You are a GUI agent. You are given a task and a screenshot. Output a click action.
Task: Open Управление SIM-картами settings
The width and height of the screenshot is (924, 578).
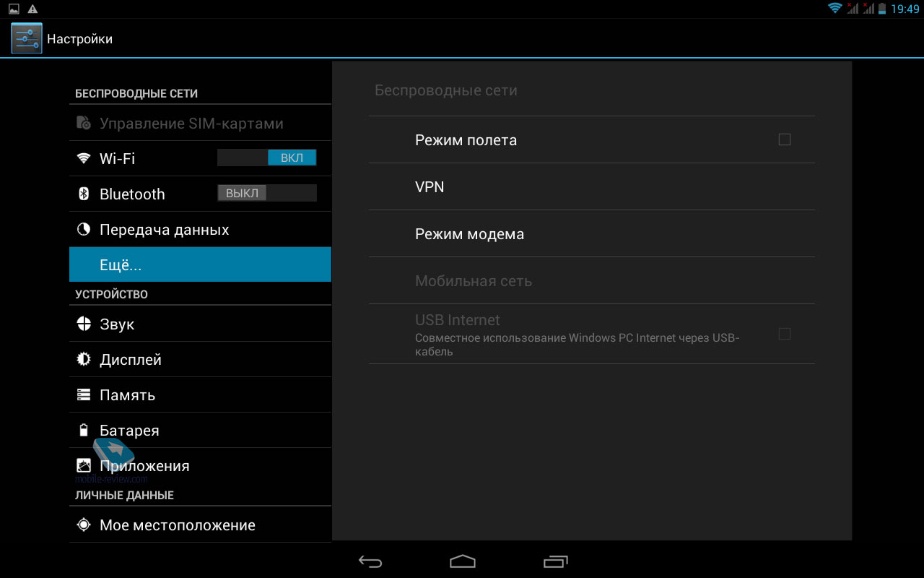tap(200, 124)
